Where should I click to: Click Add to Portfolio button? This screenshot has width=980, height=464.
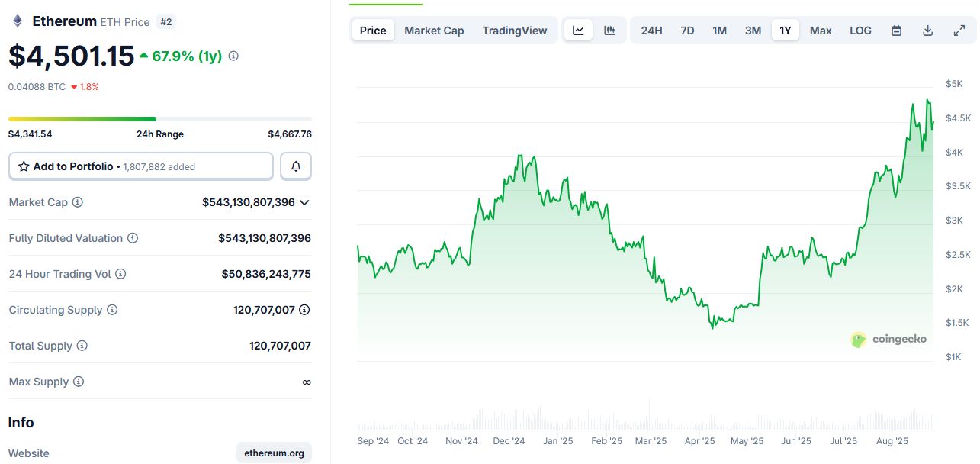click(140, 166)
